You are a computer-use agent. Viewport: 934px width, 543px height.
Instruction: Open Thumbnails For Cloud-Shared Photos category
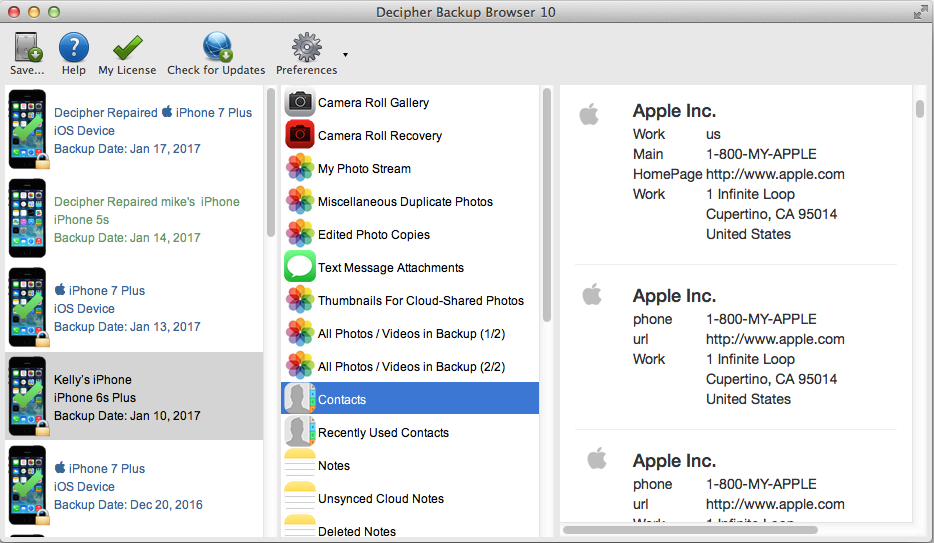point(421,301)
